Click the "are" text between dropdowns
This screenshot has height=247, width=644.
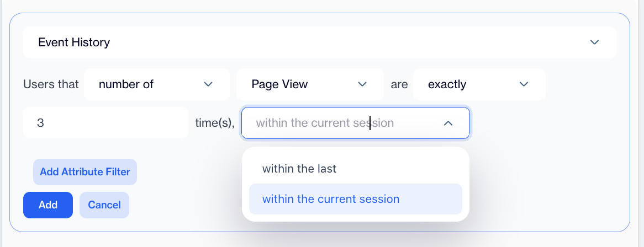399,84
